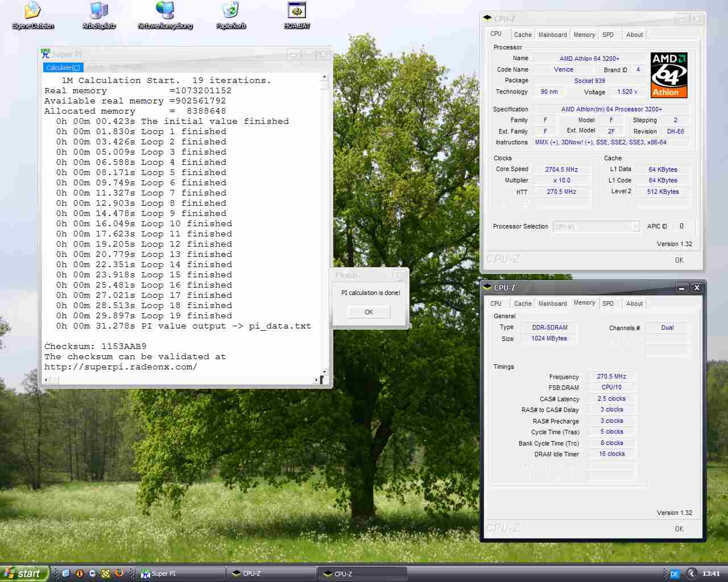Click Super PI vertical scrollbar down arrow

324,372
